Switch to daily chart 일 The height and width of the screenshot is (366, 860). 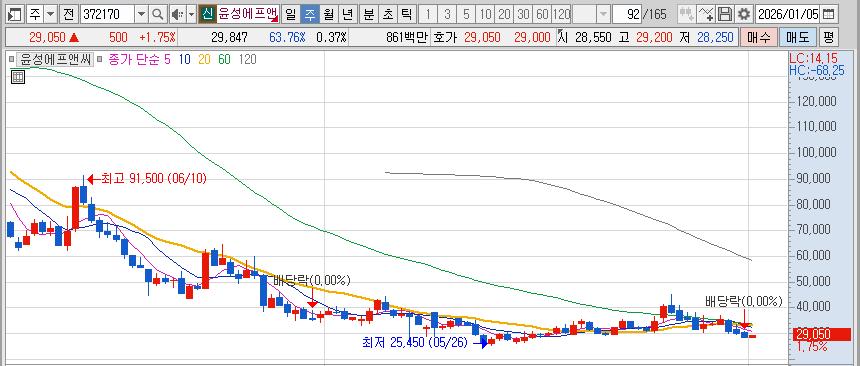click(x=291, y=14)
